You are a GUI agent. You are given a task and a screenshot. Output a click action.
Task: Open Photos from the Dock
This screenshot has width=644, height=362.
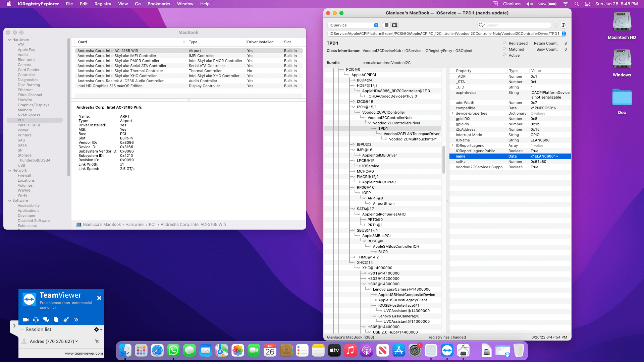point(238,351)
